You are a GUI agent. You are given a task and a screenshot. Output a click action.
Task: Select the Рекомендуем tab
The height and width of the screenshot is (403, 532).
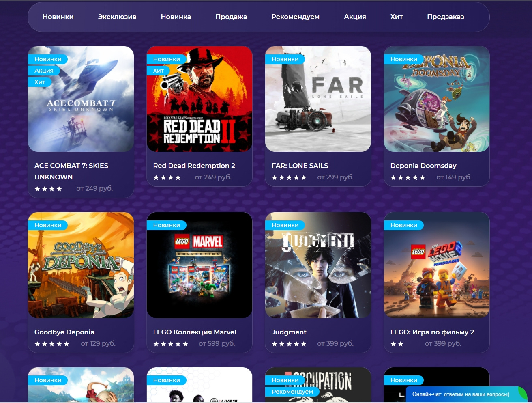(x=295, y=17)
